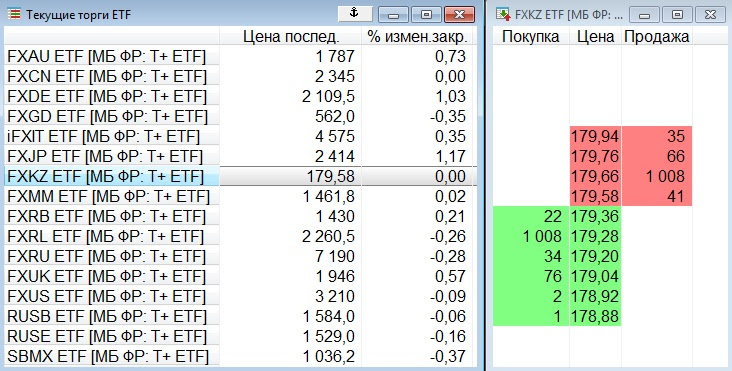
Task: Click the Покупка column header
Action: 531,36
